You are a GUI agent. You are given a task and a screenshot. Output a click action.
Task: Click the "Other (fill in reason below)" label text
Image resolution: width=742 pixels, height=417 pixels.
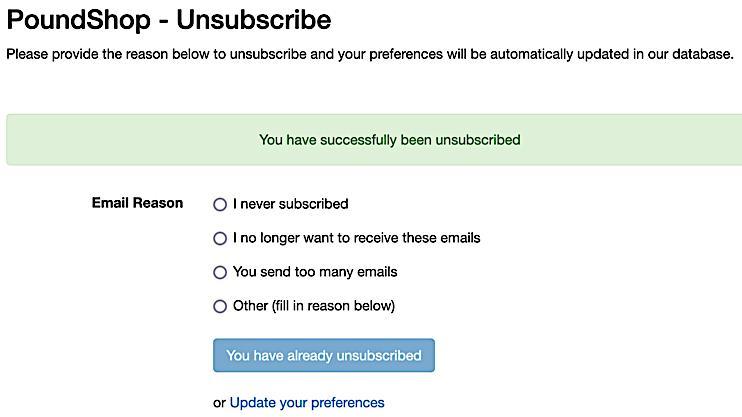click(313, 306)
